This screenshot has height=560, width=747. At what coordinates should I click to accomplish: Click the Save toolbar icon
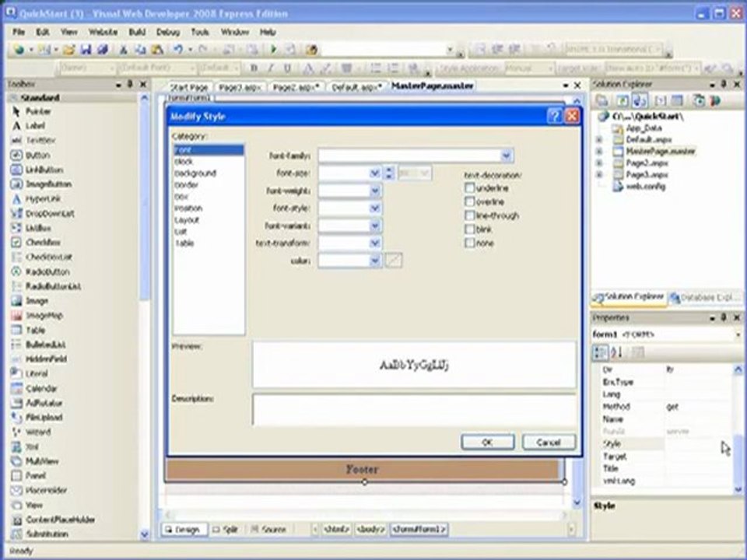point(86,49)
